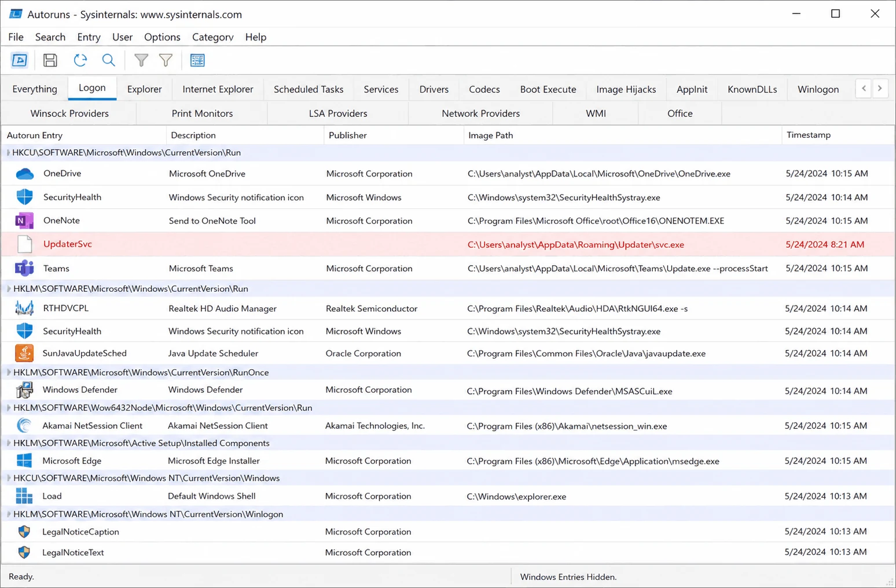Switch to the Explorer tab

144,89
